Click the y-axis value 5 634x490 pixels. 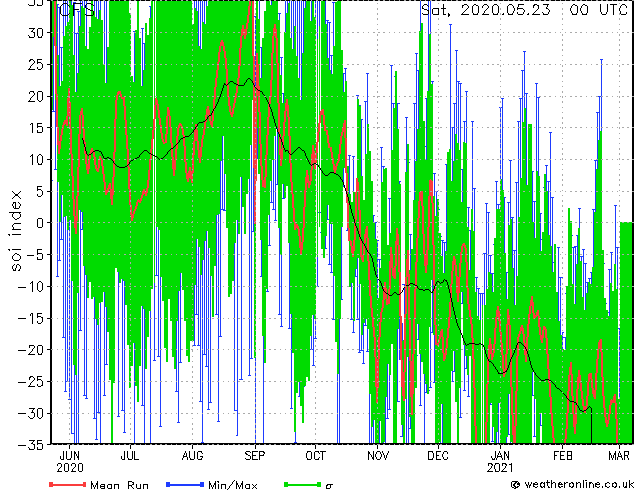pos(39,192)
